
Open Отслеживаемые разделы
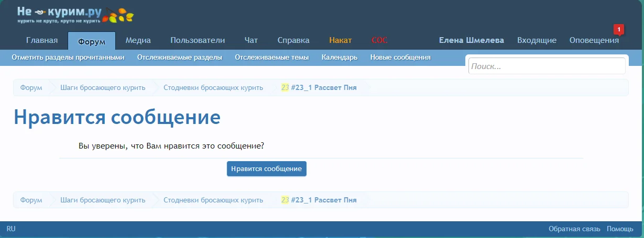(x=180, y=58)
